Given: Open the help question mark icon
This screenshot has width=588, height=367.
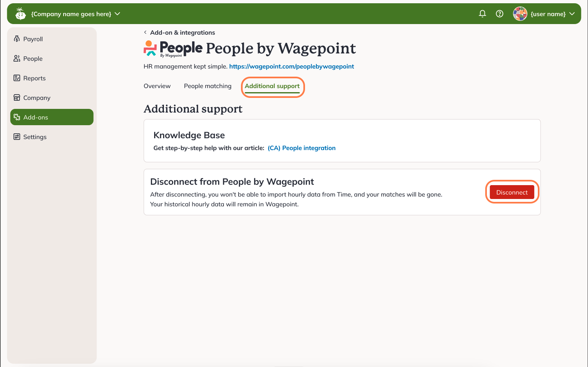Looking at the screenshot, I should click(500, 14).
